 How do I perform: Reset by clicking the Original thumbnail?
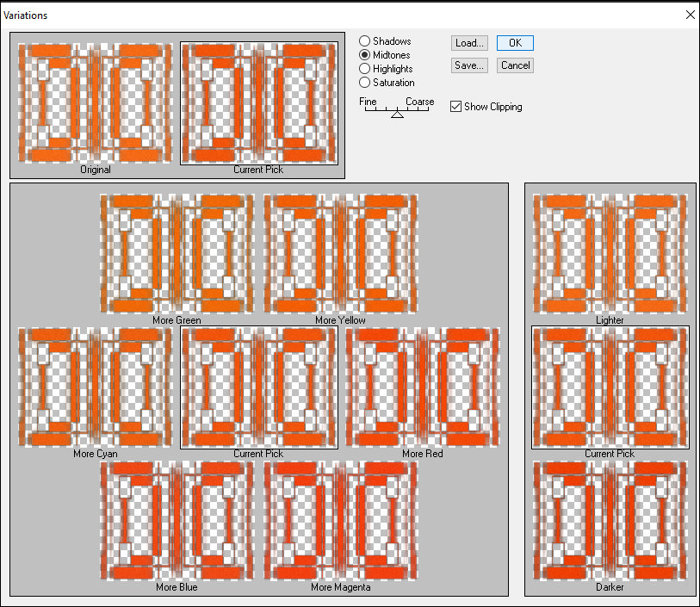point(95,102)
